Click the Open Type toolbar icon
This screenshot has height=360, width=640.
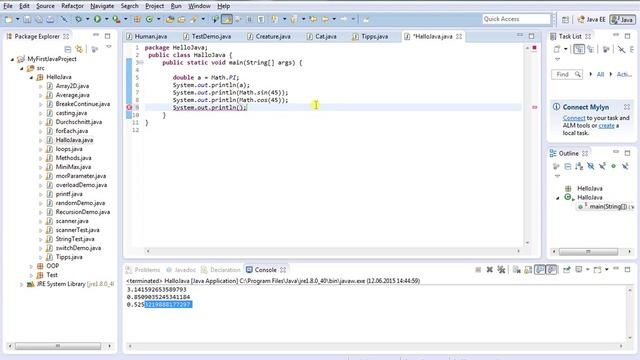pyautogui.click(x=169, y=19)
